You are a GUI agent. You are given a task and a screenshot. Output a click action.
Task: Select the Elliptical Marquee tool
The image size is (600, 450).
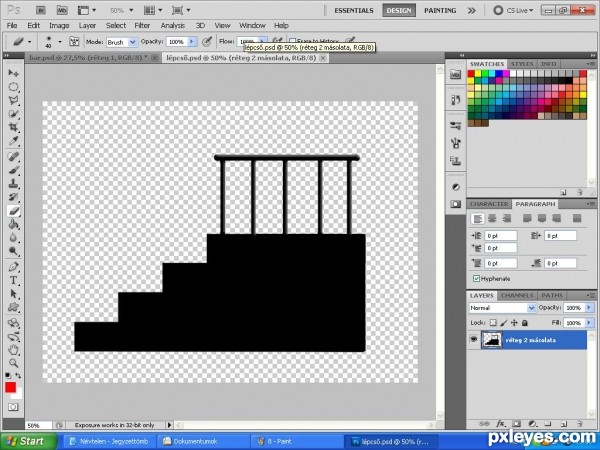pyautogui.click(x=13, y=87)
